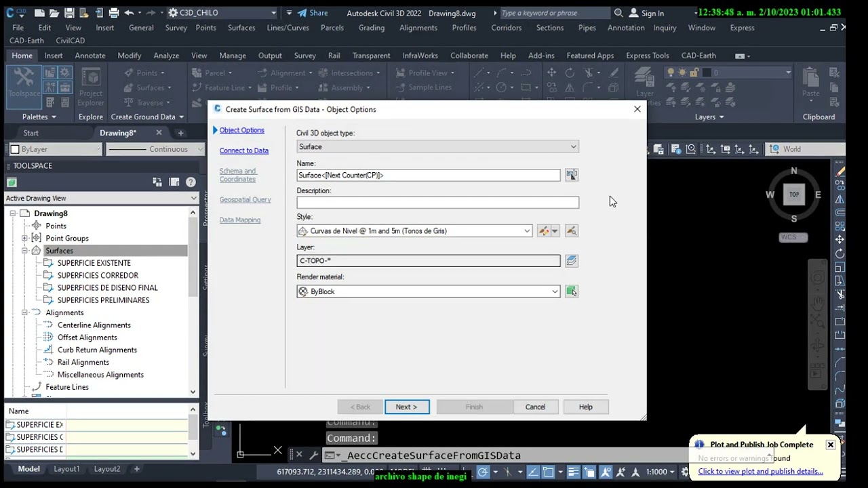Screen dimensions: 868x488
Task: Click the Toolspace help question mark icon
Action: point(191,182)
